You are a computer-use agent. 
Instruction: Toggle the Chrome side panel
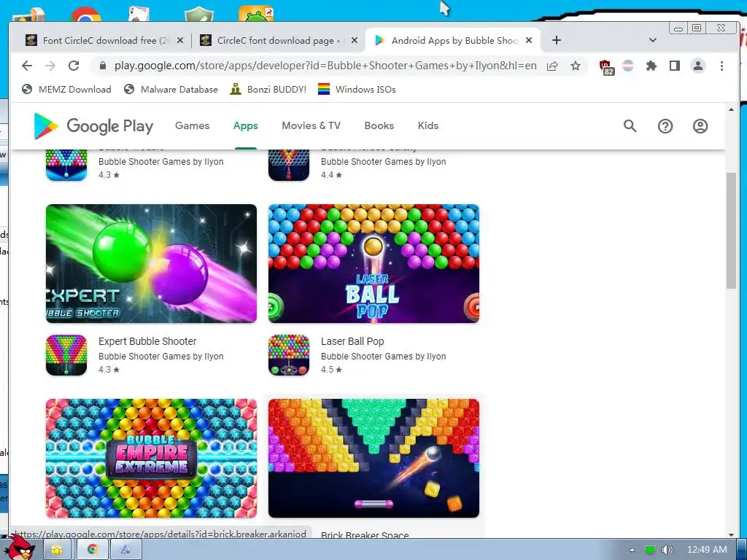(675, 66)
